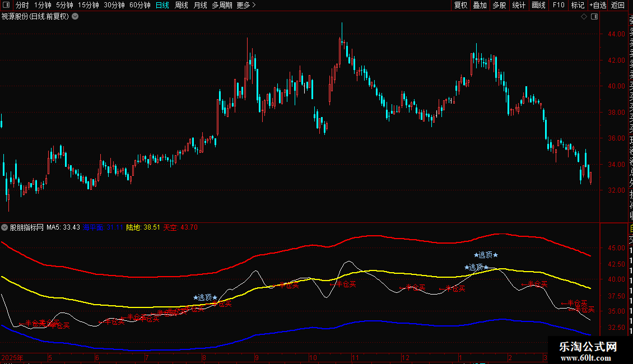The width and height of the screenshot is (633, 364).
Task: Select the 60分钟 period tab
Action: click(x=140, y=5)
